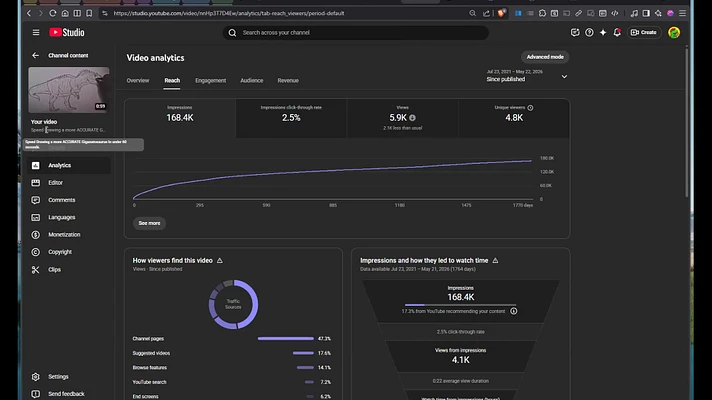Open the Audience tab
This screenshot has width=712, height=400.
point(252,81)
